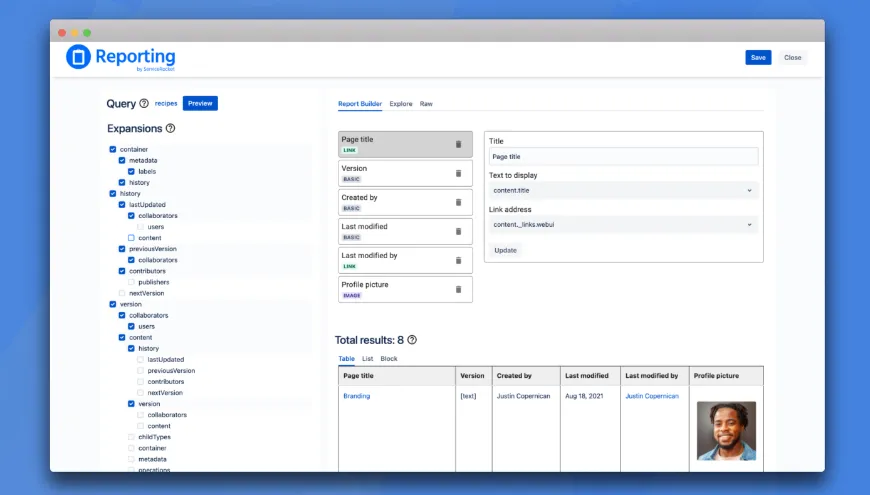Delete the Page title field
This screenshot has height=495, width=870.
[458, 144]
